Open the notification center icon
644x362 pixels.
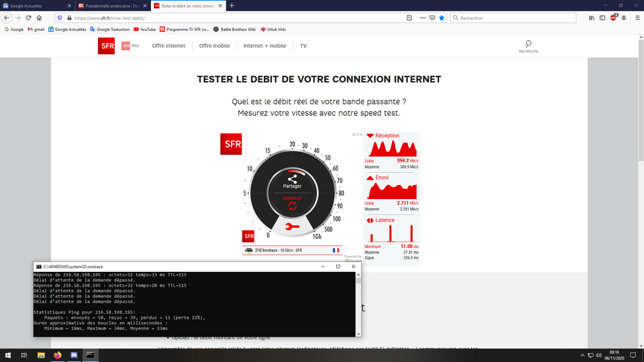(633, 356)
